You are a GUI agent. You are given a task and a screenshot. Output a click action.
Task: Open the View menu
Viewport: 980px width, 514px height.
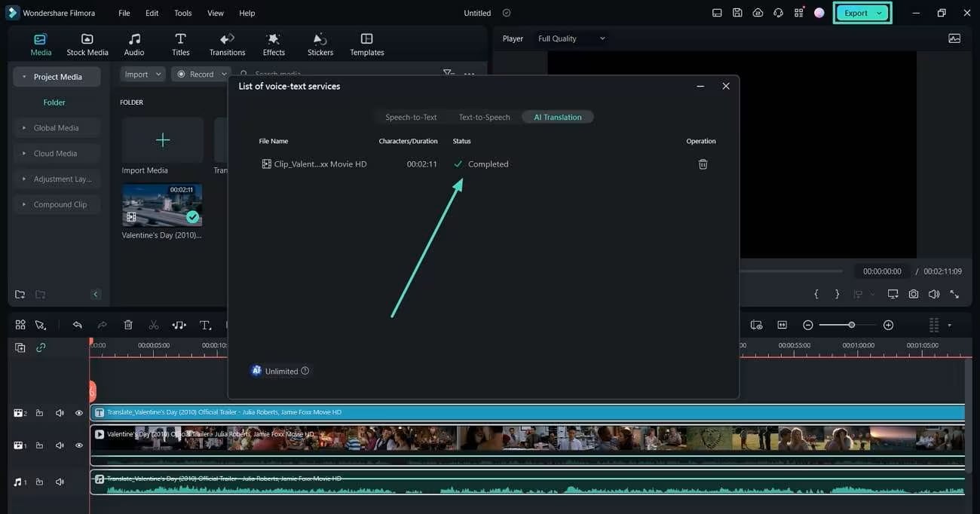click(216, 13)
